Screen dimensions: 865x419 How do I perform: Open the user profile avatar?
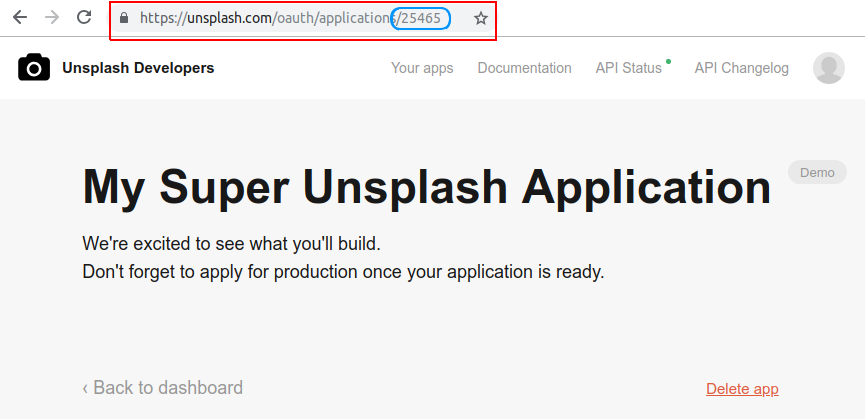click(828, 68)
